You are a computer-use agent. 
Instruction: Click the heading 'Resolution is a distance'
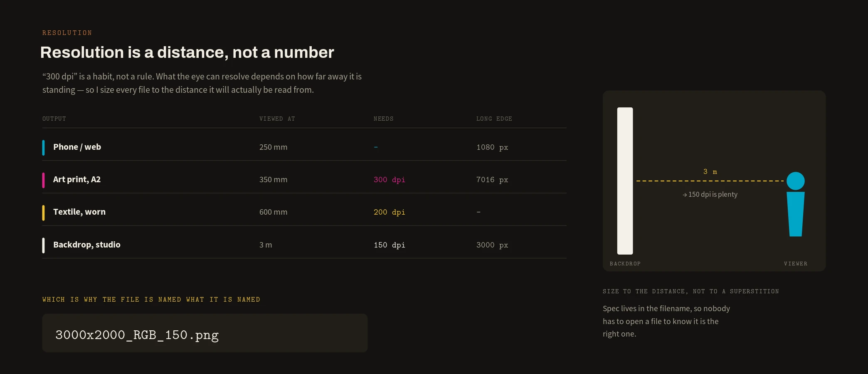point(187,52)
